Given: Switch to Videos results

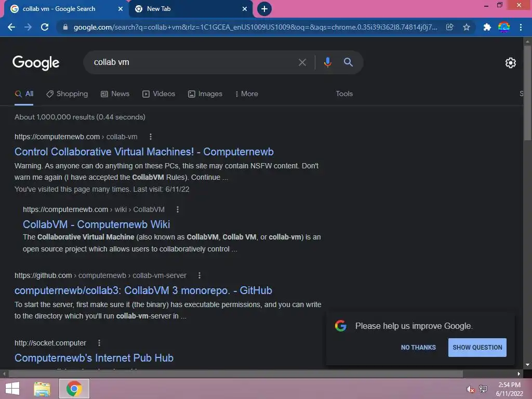Looking at the screenshot, I should [159, 94].
